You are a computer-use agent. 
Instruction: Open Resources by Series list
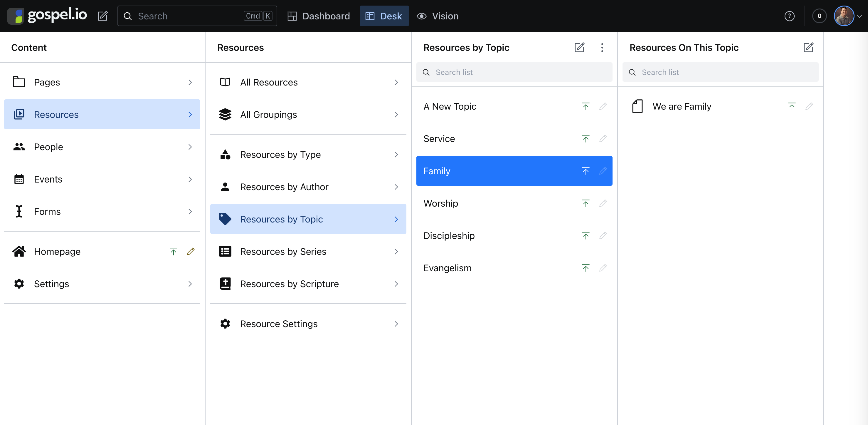pyautogui.click(x=308, y=251)
